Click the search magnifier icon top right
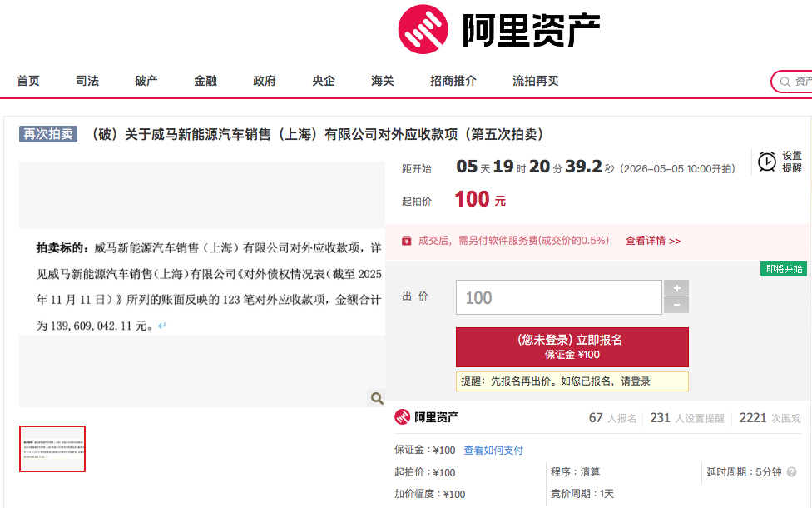 785,81
